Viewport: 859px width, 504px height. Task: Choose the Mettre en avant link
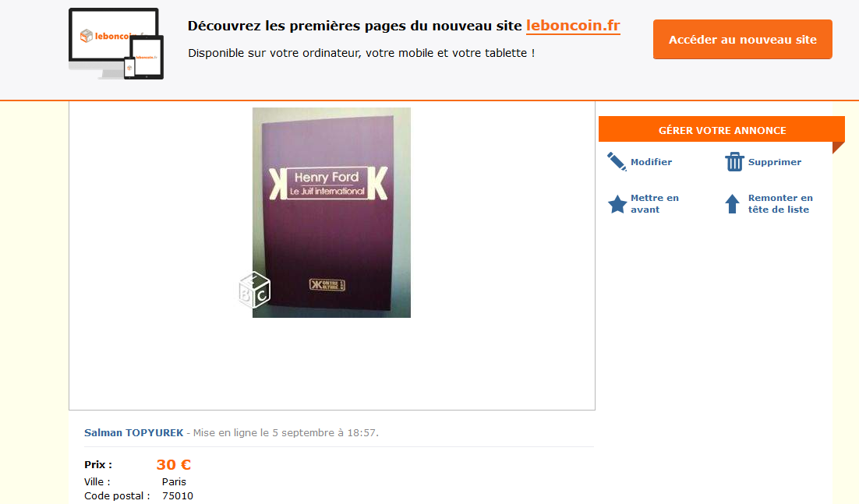coord(655,203)
